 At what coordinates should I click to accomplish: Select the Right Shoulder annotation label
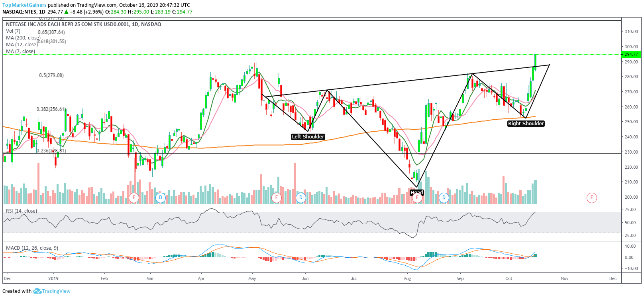(526, 124)
